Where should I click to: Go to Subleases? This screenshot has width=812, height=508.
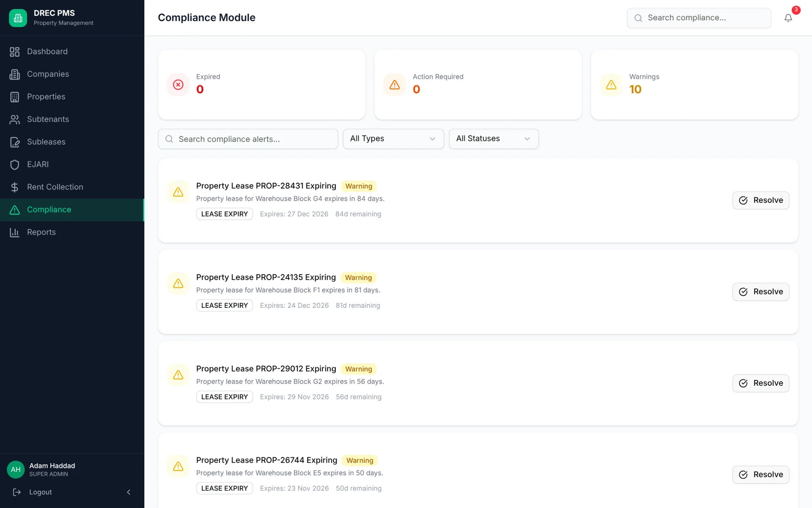tap(72, 142)
